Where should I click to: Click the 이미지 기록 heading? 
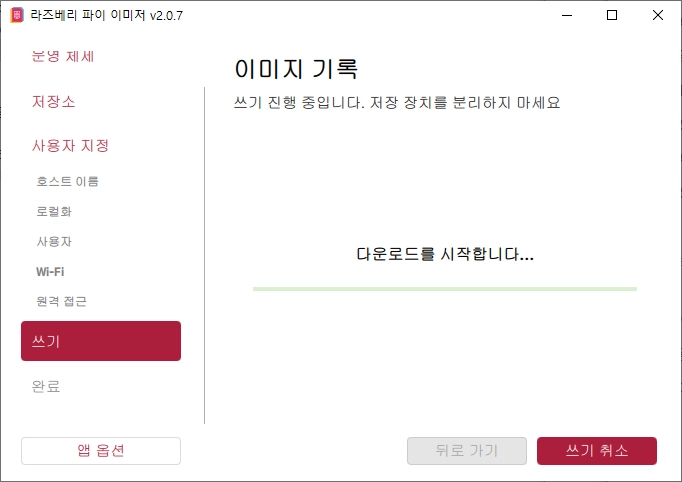click(296, 69)
